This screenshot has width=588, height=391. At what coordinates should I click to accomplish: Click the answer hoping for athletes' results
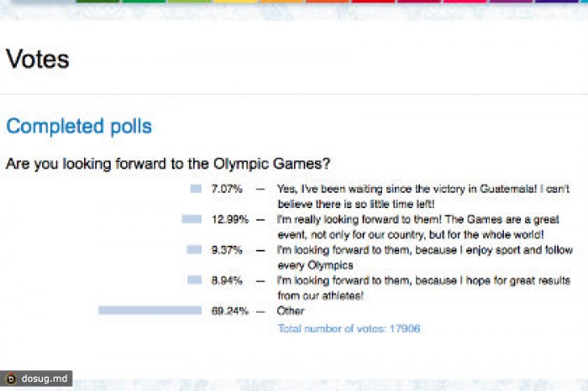point(423,288)
